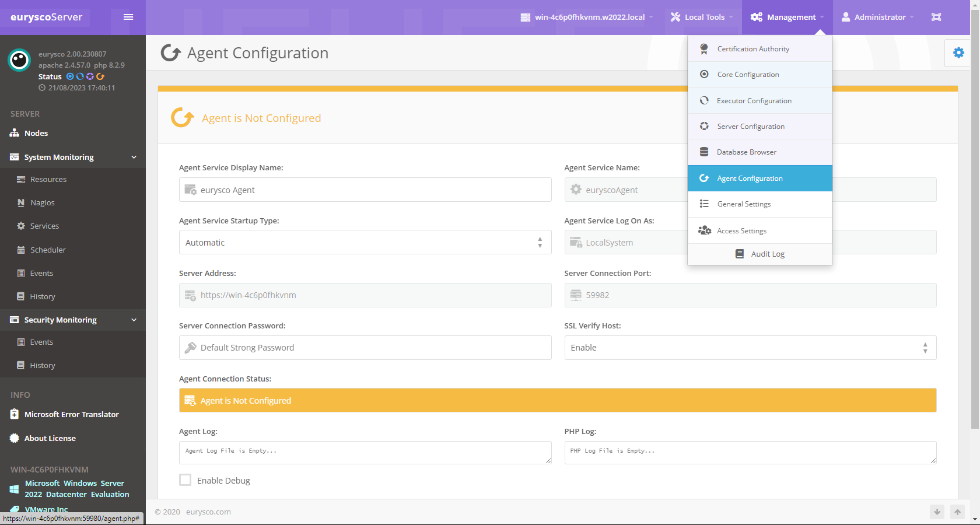Click the page footer scroll-down arrow button
Screen dimensions: 980x525
click(937, 512)
